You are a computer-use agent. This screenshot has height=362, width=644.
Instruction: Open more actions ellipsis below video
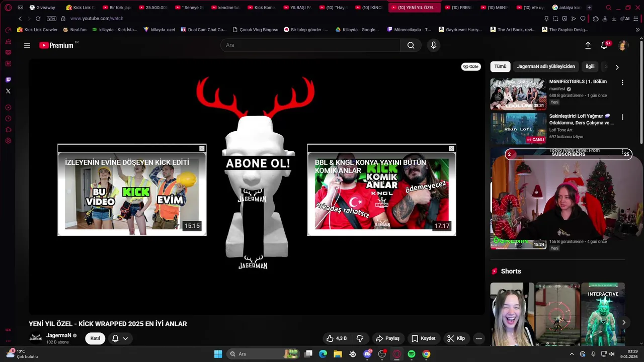[479, 338]
